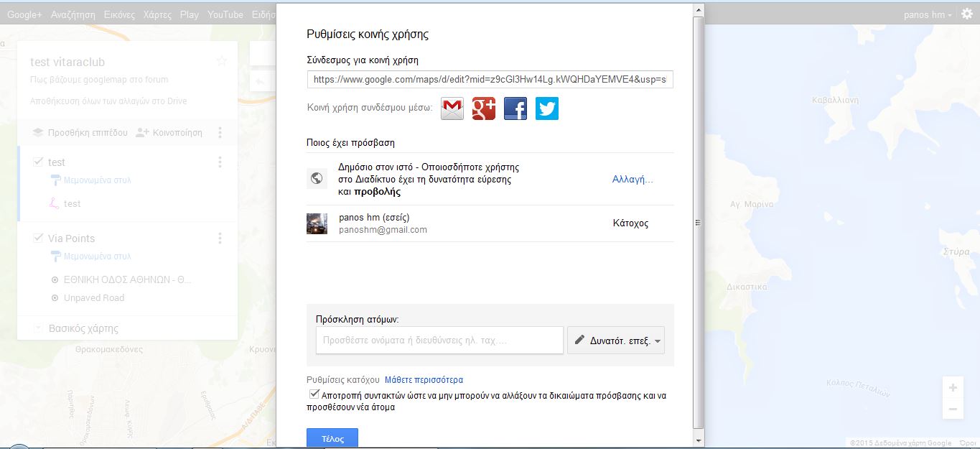Click the dialog vertical scrollbar thumb
Screen dimensions: 980x449
[699, 223]
